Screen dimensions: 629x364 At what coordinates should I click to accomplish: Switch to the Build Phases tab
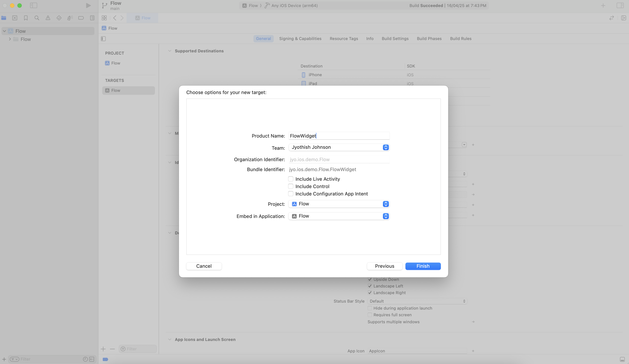429,39
